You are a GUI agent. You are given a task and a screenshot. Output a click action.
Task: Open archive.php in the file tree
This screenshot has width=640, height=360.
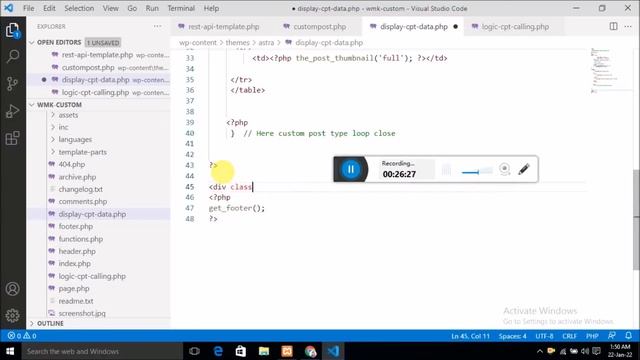coord(77,177)
